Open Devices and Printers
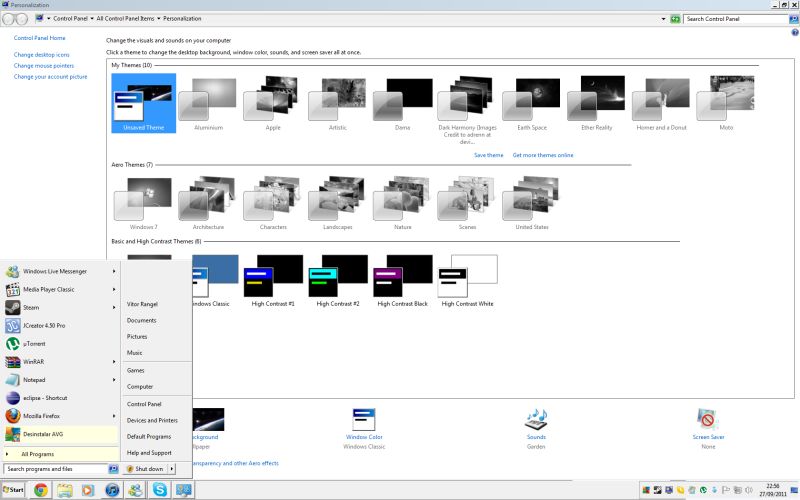This screenshot has height=500, width=800. [152, 420]
